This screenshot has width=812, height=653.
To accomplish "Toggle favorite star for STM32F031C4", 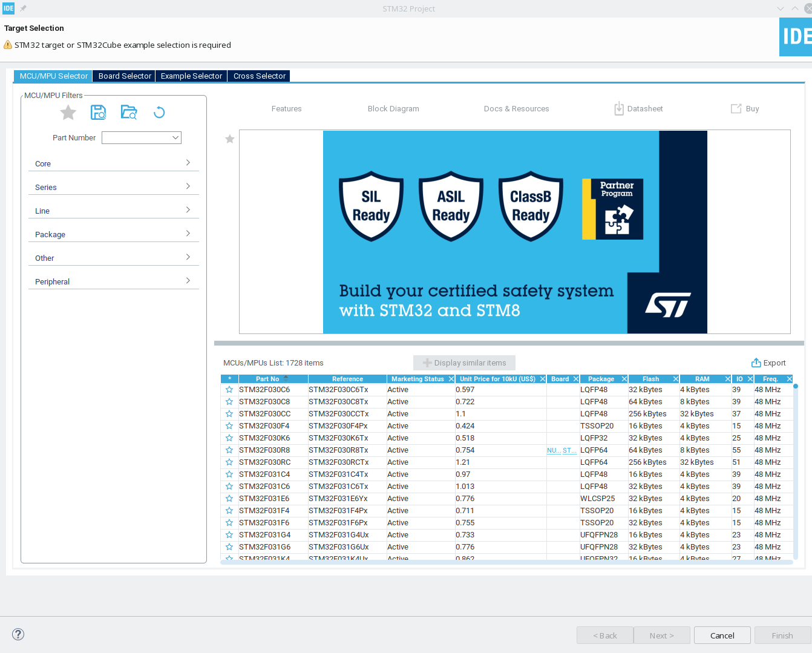I will [x=229, y=474].
